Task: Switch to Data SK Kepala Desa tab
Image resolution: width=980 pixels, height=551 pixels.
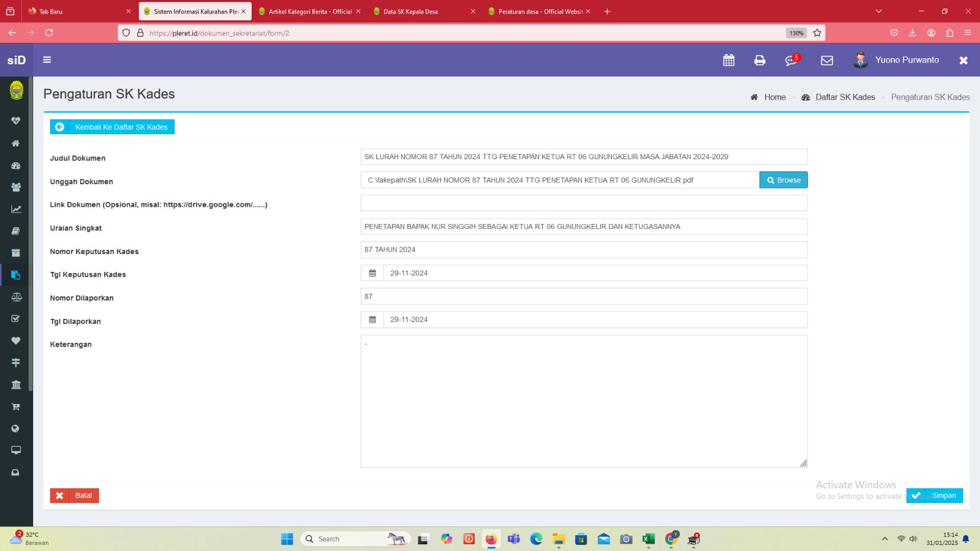Action: click(424, 11)
